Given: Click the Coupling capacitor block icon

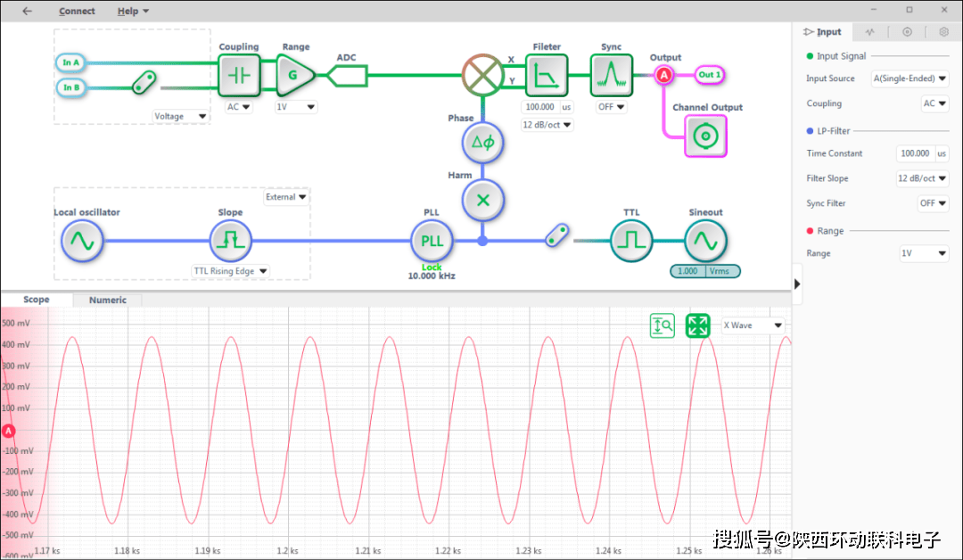Looking at the screenshot, I should [x=238, y=76].
